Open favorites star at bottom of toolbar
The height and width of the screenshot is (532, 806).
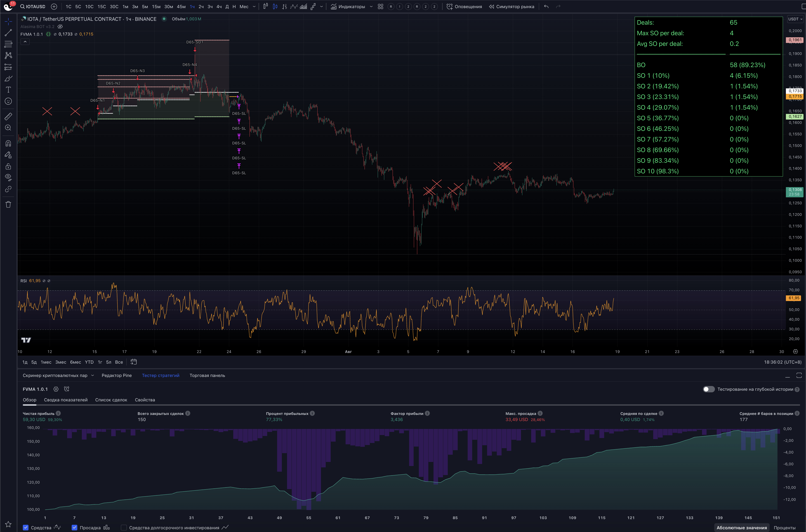pos(9,524)
